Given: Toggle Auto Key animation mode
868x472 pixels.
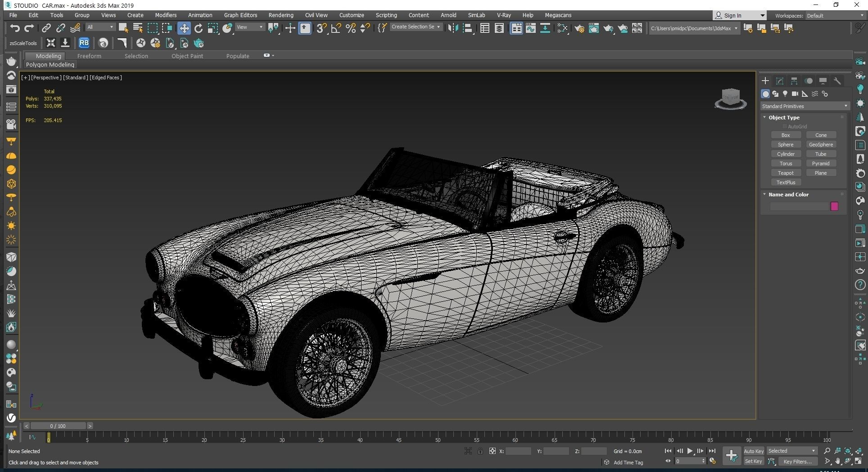Looking at the screenshot, I should 754,451.
